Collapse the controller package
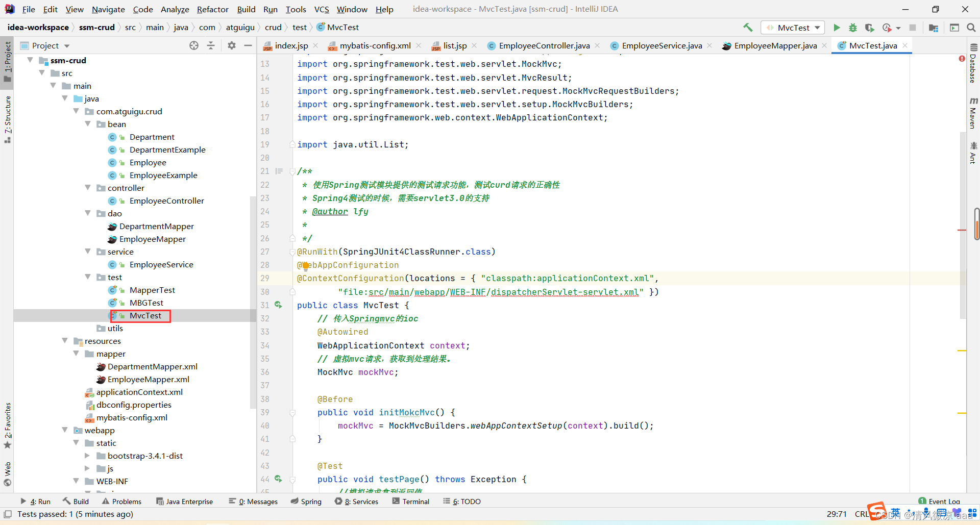The width and height of the screenshot is (980, 525). click(x=88, y=188)
